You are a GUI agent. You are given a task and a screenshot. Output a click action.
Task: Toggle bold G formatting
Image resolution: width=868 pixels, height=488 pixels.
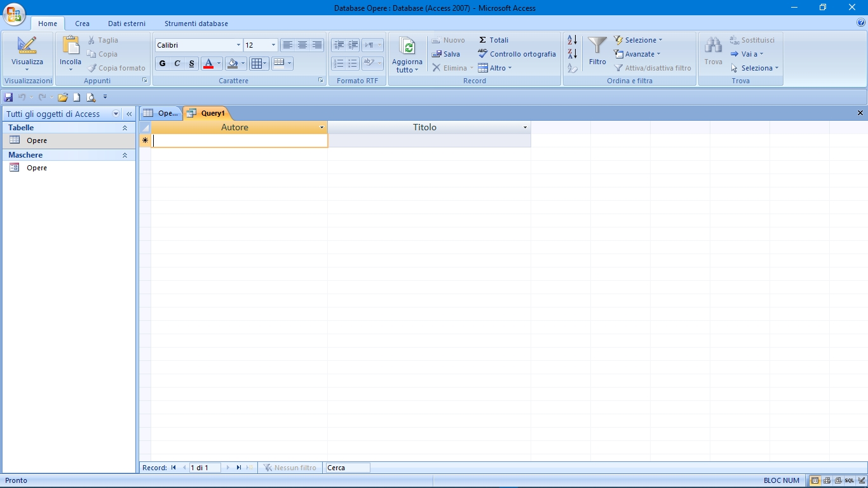pos(163,64)
